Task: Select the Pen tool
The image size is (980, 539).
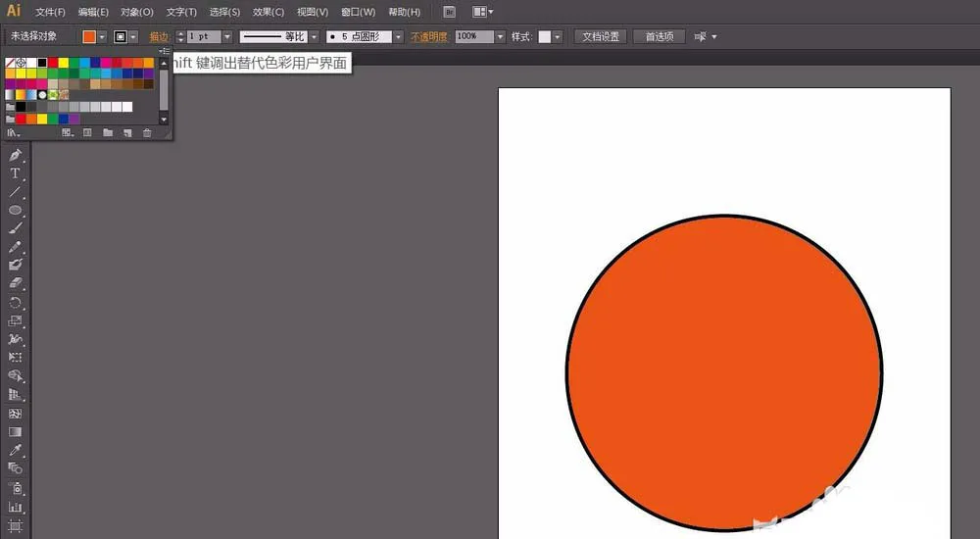Action: coord(15,155)
